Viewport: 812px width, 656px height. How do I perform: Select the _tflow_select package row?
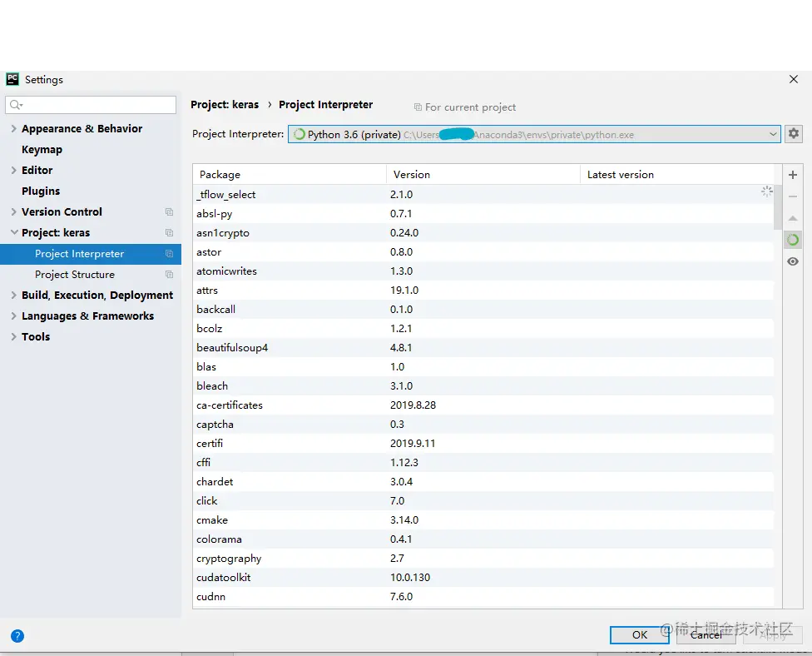point(483,194)
